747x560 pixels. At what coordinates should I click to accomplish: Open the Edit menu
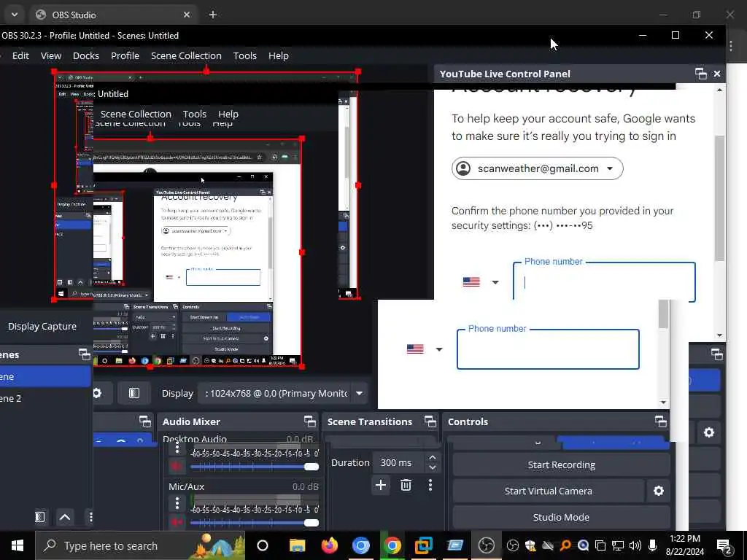point(20,55)
